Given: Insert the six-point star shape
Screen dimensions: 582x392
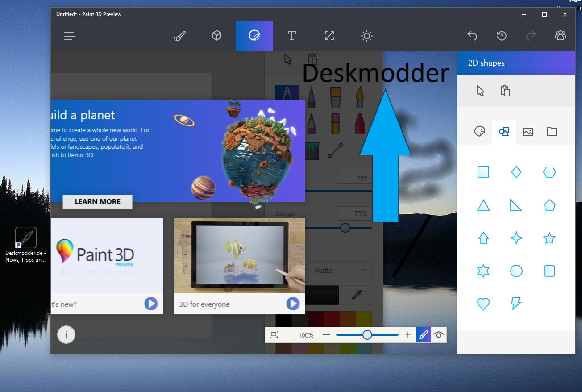Looking at the screenshot, I should click(483, 271).
